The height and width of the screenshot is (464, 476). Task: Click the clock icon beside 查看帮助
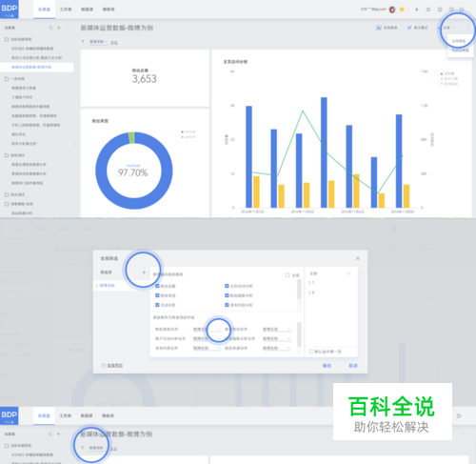pos(103,366)
